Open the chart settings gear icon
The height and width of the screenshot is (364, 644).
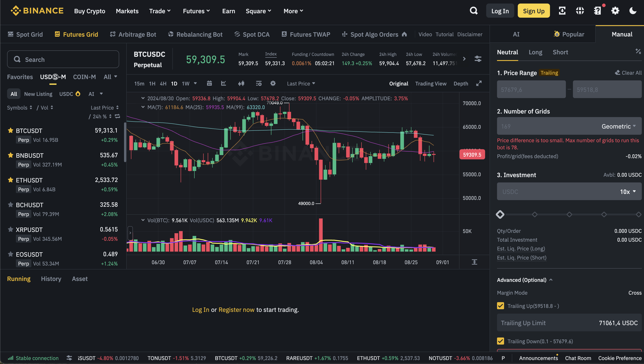point(273,83)
